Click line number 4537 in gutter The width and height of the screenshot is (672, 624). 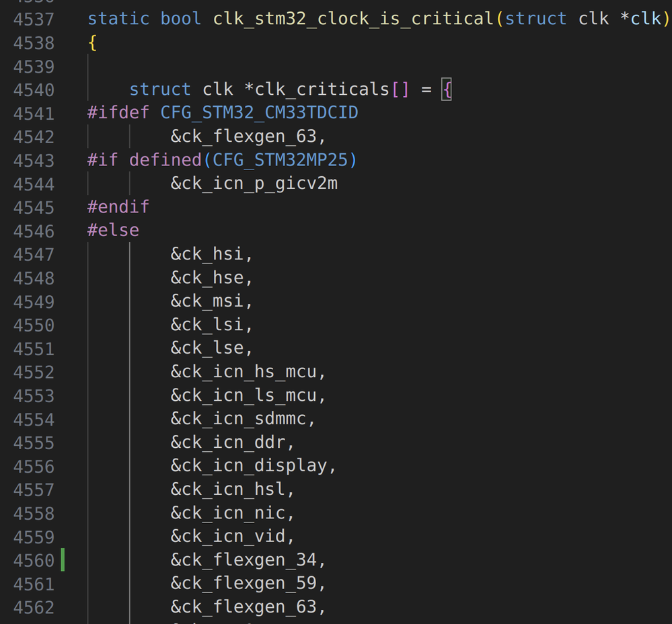(x=34, y=19)
